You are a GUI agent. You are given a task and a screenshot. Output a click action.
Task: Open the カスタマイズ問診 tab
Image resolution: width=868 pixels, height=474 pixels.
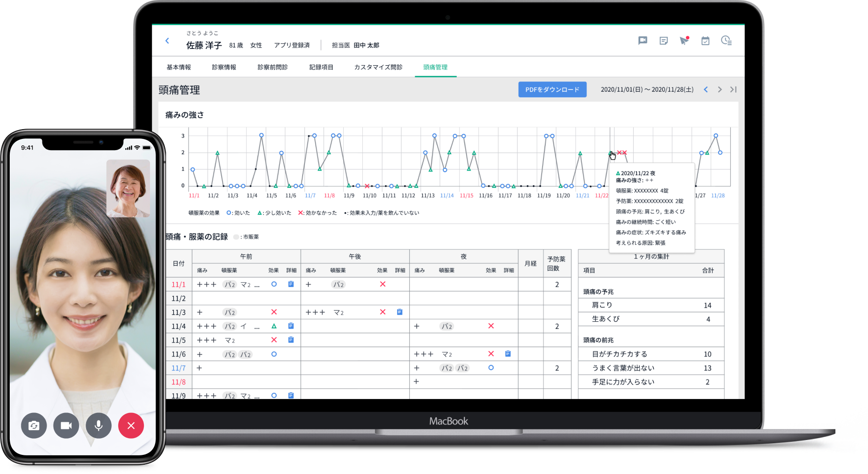point(378,67)
